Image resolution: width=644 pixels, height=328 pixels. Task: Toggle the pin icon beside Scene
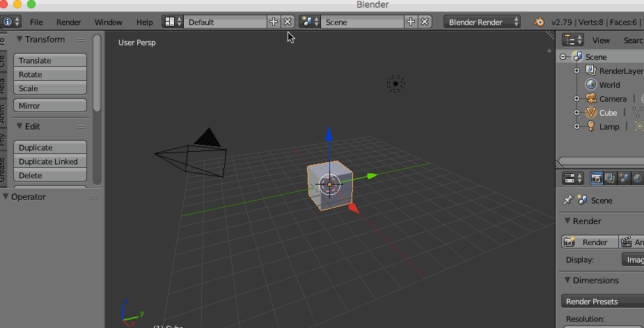coord(568,200)
